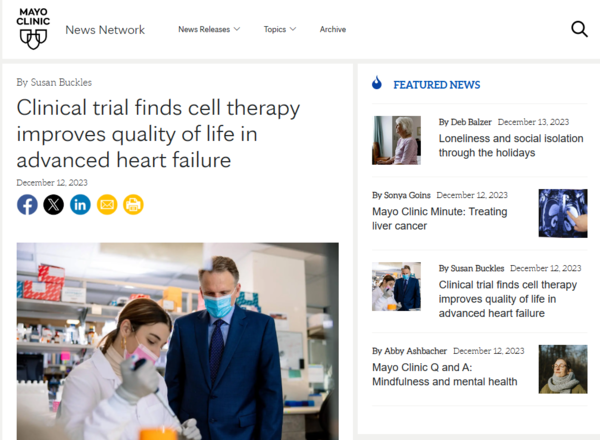Share article on X
The image size is (600, 440).
click(54, 205)
